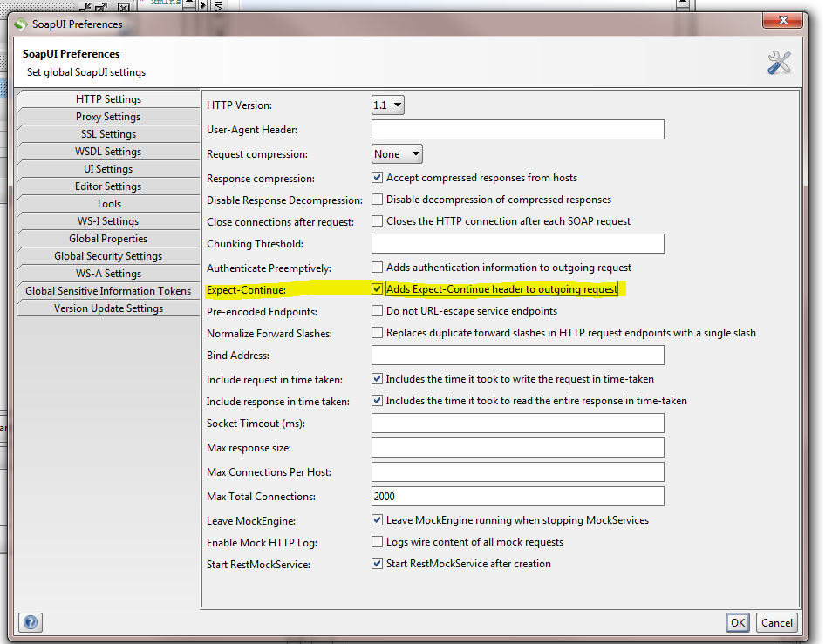Open WS-I Settings tab
The height and width of the screenshot is (644, 832).
[x=108, y=221]
